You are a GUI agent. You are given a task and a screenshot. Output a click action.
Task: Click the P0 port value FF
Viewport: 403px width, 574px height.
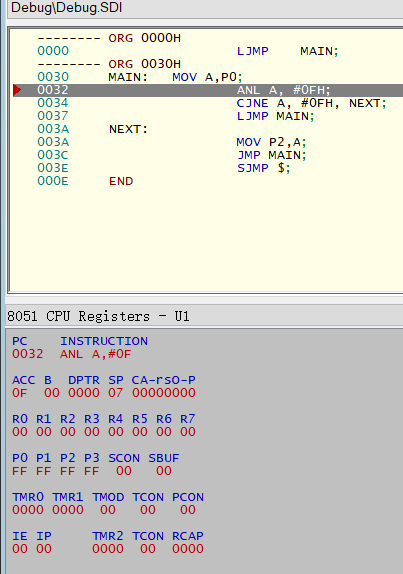(x=20, y=471)
